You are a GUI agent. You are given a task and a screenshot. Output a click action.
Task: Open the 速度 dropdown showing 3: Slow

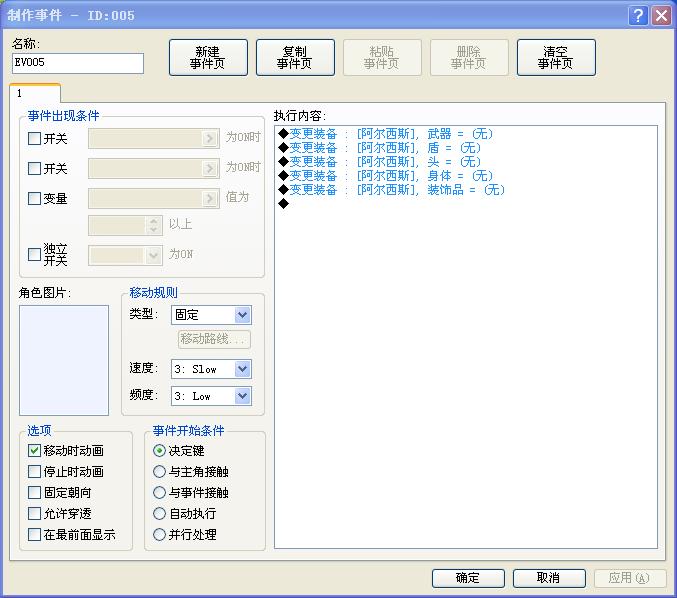point(211,369)
